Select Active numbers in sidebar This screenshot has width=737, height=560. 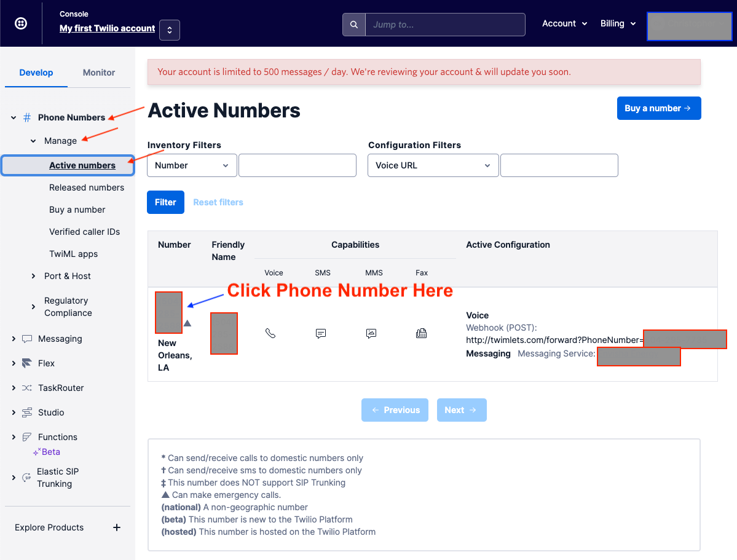coord(68,165)
